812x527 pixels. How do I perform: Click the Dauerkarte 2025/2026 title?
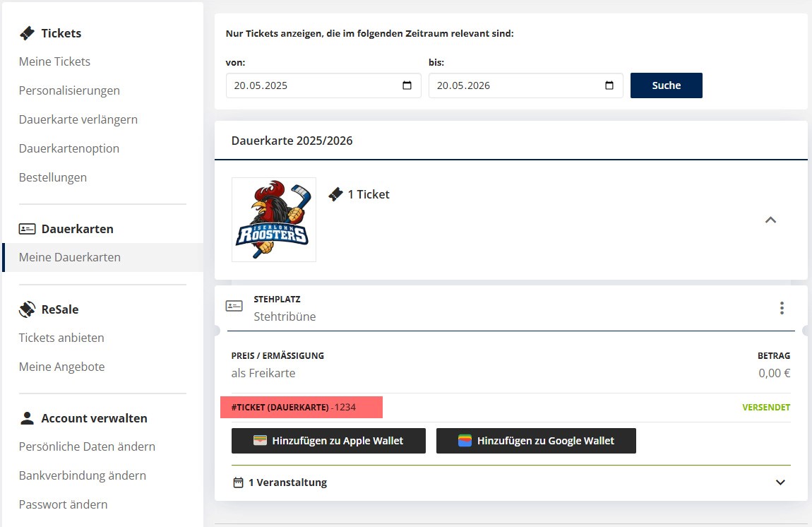point(292,141)
